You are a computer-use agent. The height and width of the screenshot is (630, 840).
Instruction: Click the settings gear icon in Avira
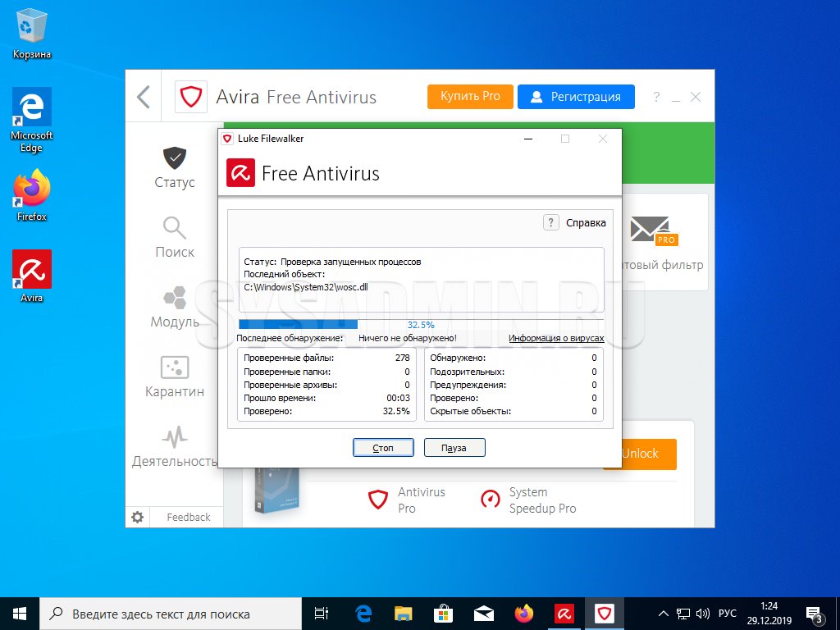(x=138, y=517)
